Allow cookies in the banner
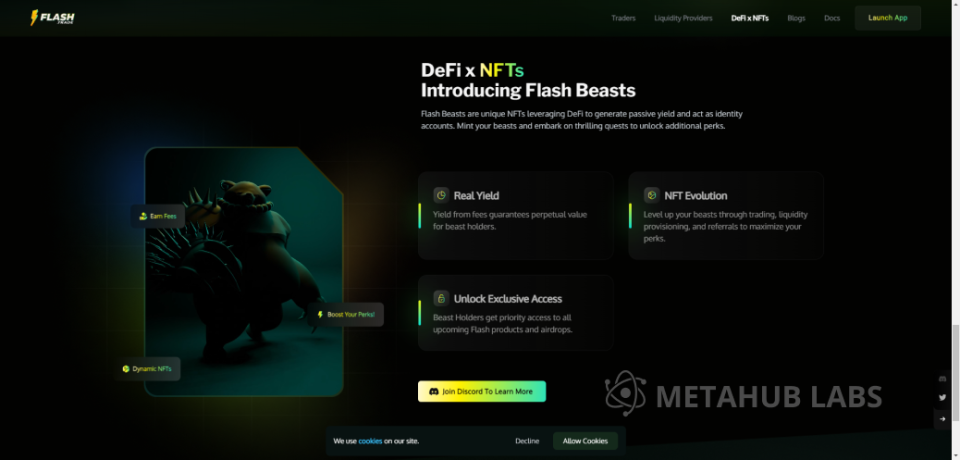The image size is (960, 460). pos(585,441)
